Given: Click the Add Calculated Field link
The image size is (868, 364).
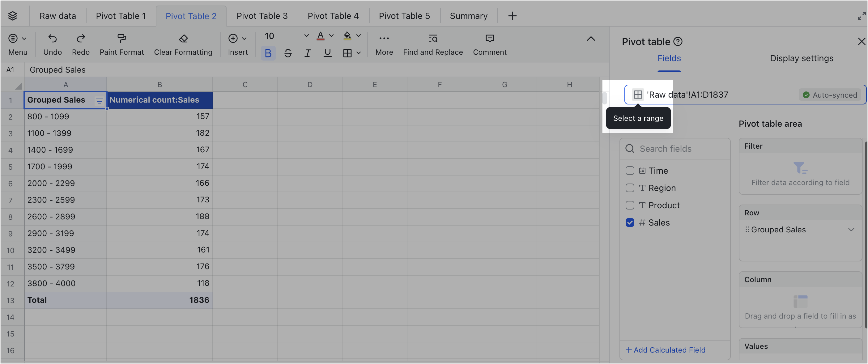Looking at the screenshot, I should click(665, 350).
